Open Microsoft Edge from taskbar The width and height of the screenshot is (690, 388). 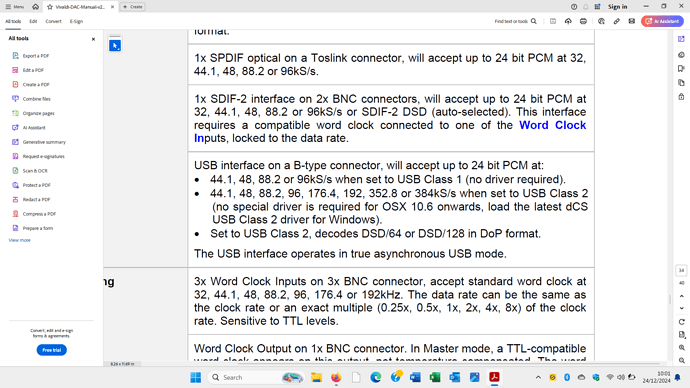pyautogui.click(x=376, y=377)
